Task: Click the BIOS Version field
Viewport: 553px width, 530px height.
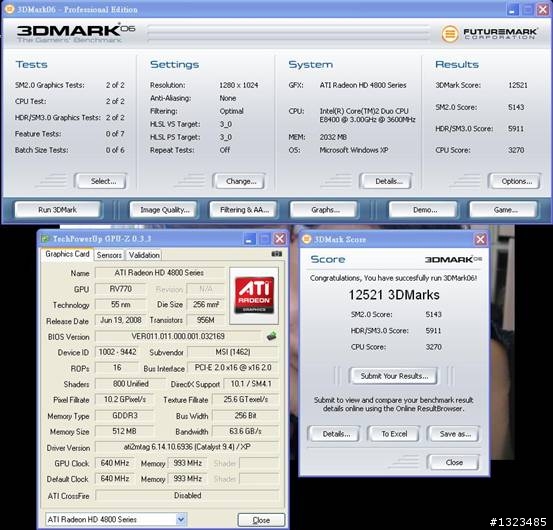Action: pos(178,336)
